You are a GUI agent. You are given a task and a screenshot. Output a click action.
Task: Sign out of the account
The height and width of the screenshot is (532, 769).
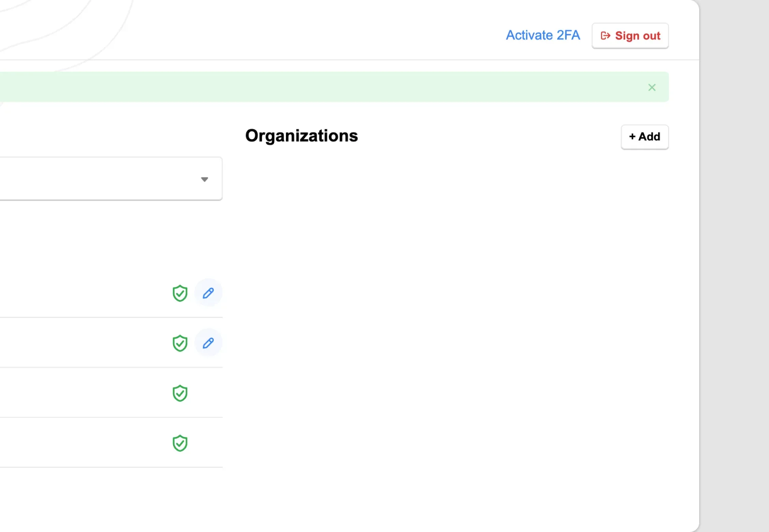tap(630, 36)
